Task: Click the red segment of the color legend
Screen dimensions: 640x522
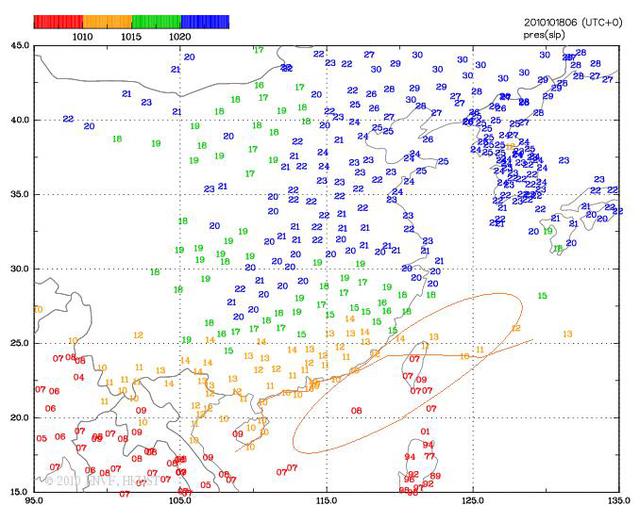Action: click(x=57, y=21)
